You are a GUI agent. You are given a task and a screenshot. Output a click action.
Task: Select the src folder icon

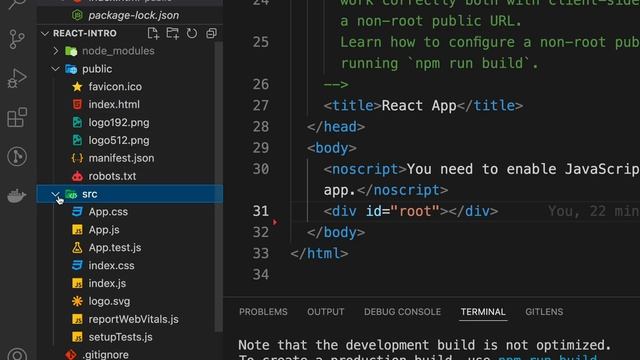[71, 194]
